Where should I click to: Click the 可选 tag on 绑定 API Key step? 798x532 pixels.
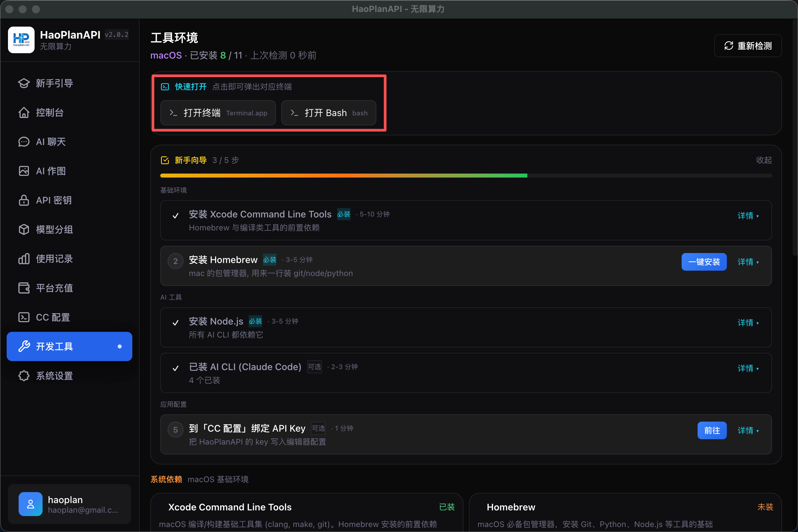[x=319, y=429]
